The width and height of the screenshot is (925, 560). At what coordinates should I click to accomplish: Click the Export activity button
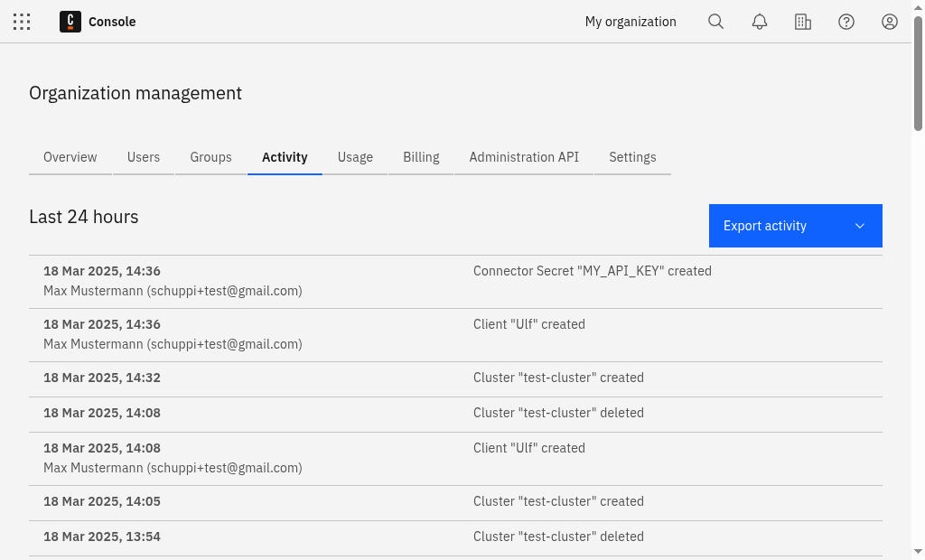point(765,226)
